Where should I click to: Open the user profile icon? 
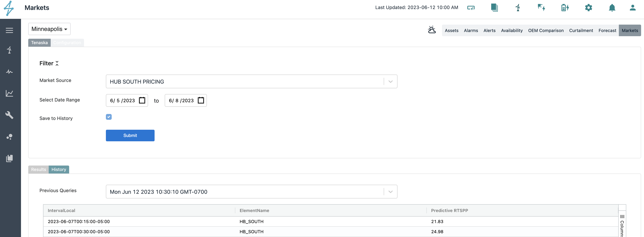(x=633, y=7)
